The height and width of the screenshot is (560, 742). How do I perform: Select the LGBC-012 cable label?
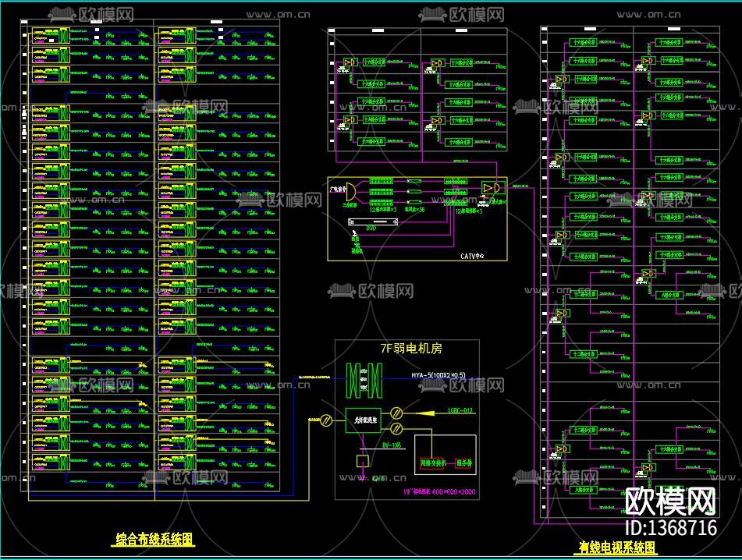[x=460, y=410]
